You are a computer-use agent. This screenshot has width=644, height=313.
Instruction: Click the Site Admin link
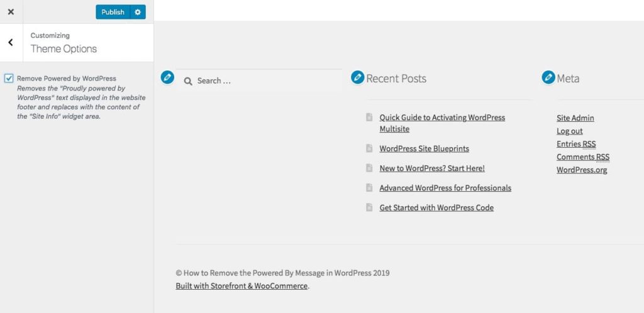coord(575,118)
